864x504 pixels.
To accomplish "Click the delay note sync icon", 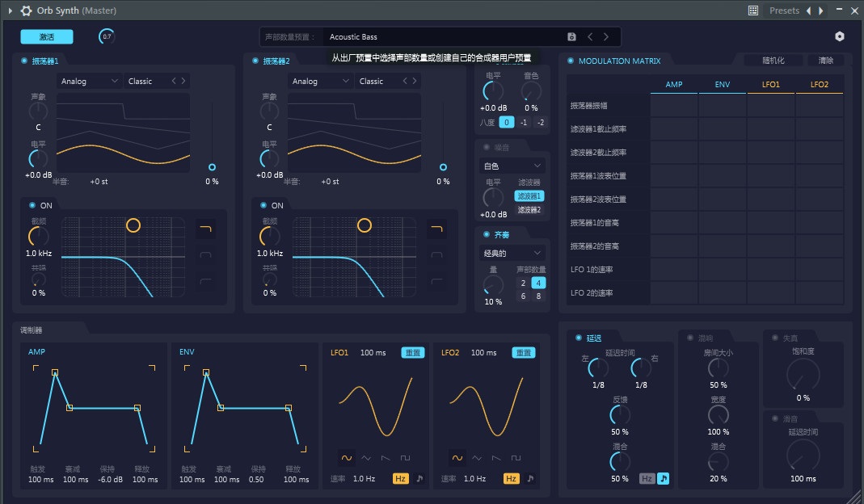I will tap(663, 478).
